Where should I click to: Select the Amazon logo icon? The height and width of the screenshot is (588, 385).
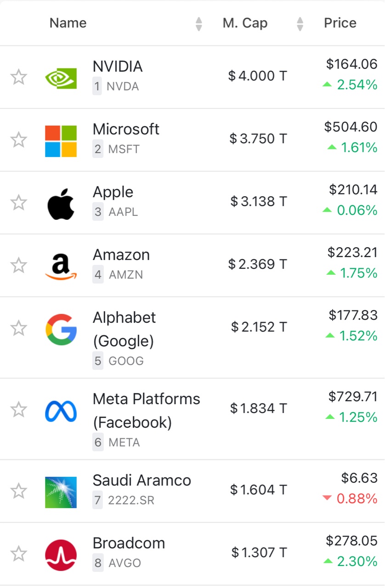coord(61,266)
